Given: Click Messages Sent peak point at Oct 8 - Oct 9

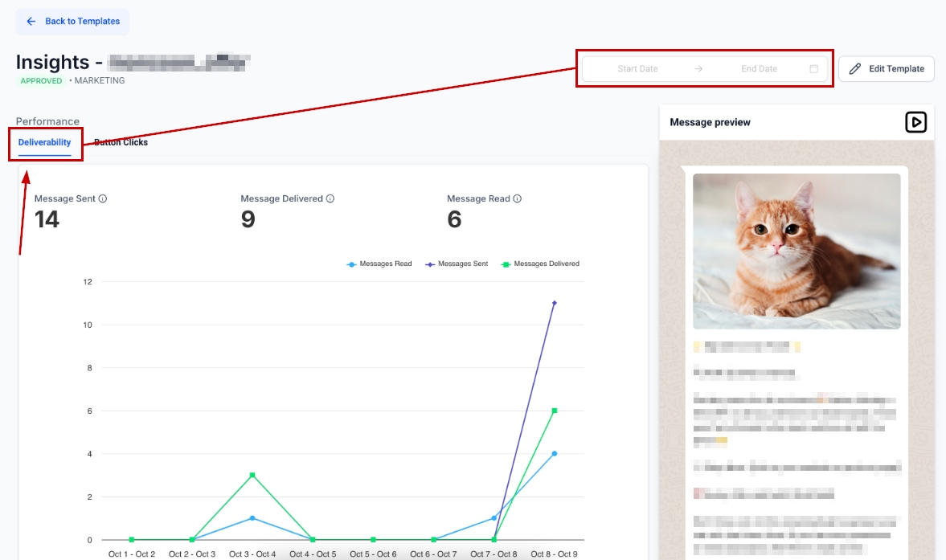Looking at the screenshot, I should tap(555, 303).
